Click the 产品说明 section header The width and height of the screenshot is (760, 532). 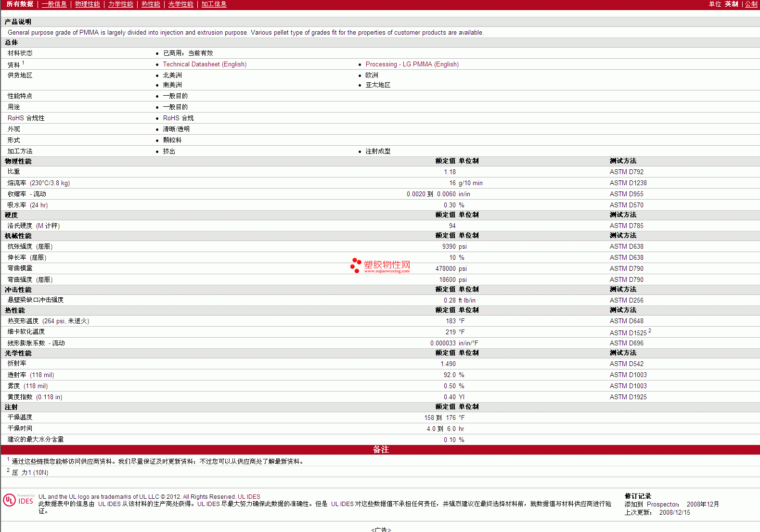[18, 22]
